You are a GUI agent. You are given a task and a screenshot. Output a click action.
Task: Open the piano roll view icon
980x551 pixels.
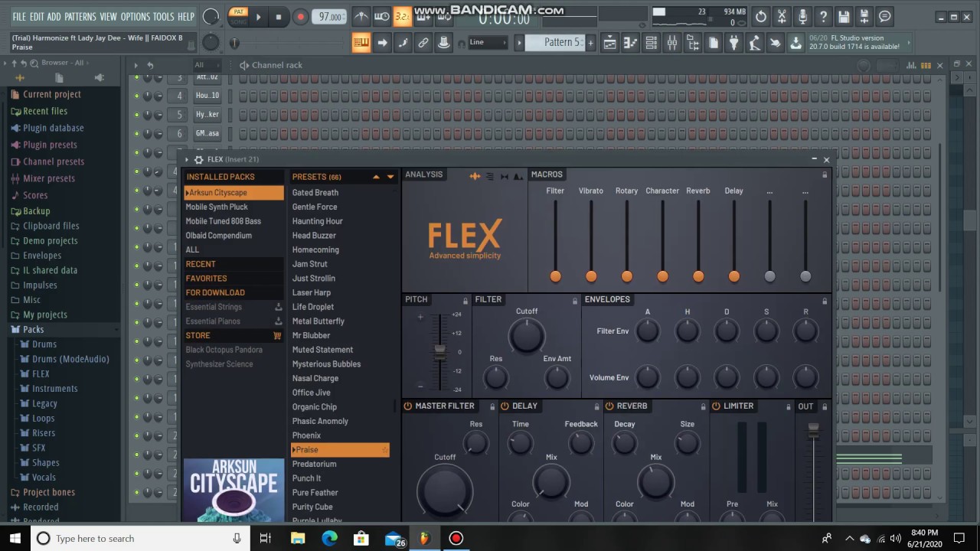pyautogui.click(x=630, y=43)
